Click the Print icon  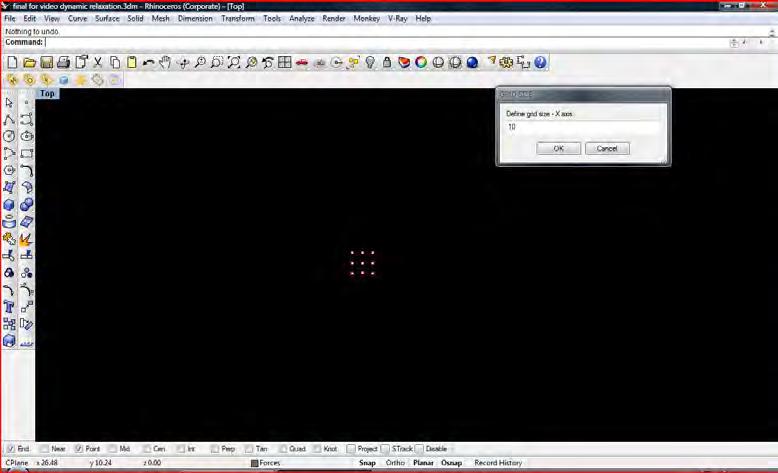click(x=64, y=63)
